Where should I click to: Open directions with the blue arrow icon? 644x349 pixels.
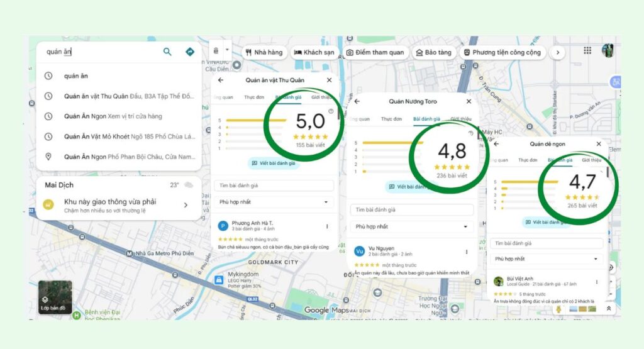189,52
